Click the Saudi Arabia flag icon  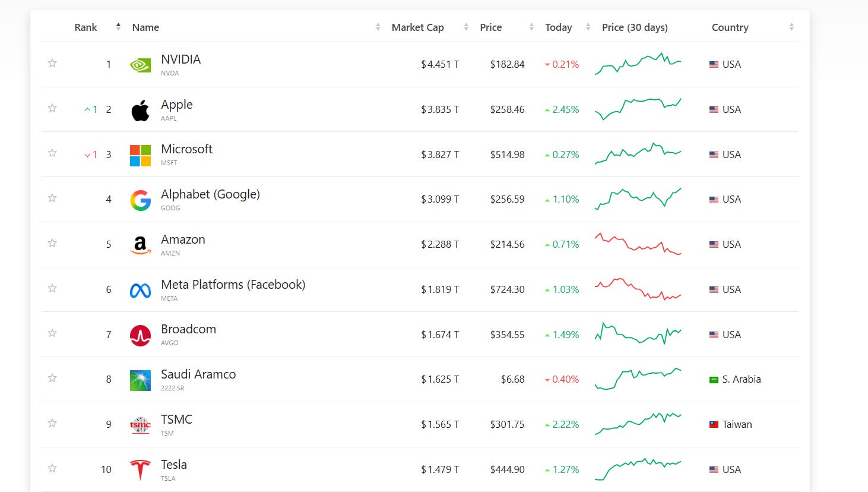(x=714, y=380)
